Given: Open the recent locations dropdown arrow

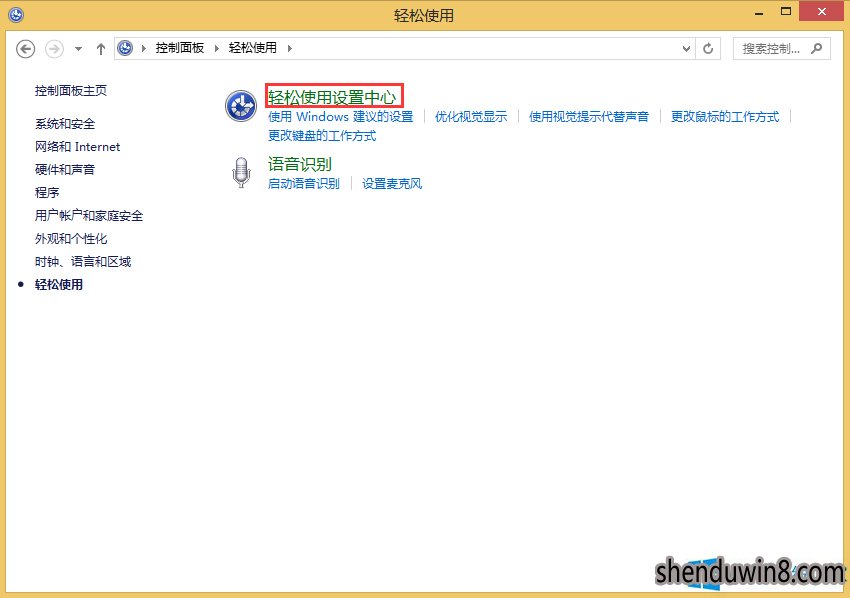Looking at the screenshot, I should point(79,49).
